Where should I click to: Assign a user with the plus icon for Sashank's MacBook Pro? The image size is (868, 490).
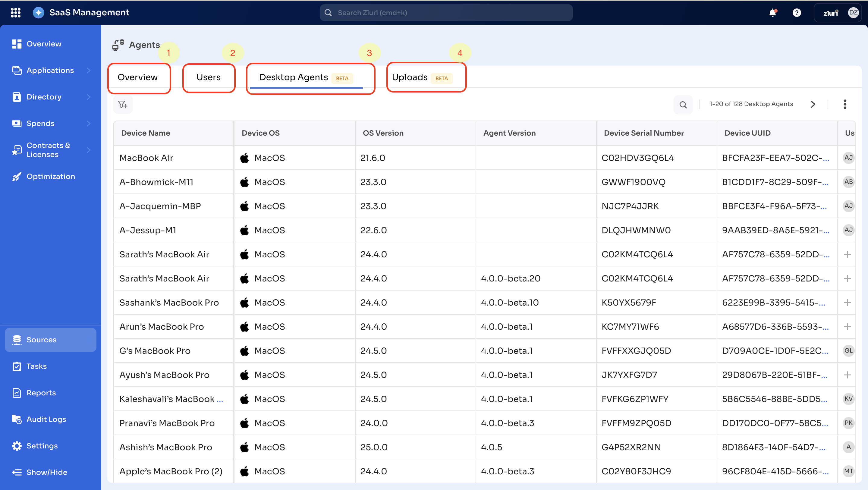[x=848, y=303]
